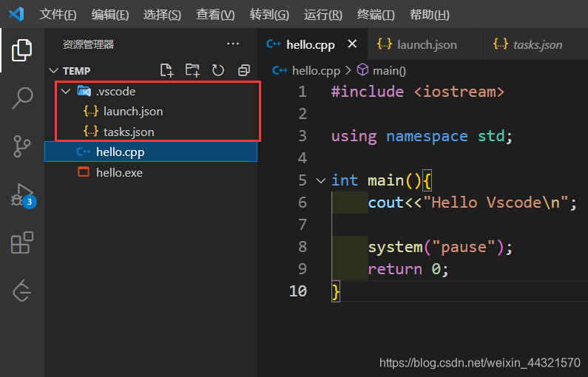Click on the using namespace std line
Viewport: 588px width, 377px height.
[x=422, y=136]
